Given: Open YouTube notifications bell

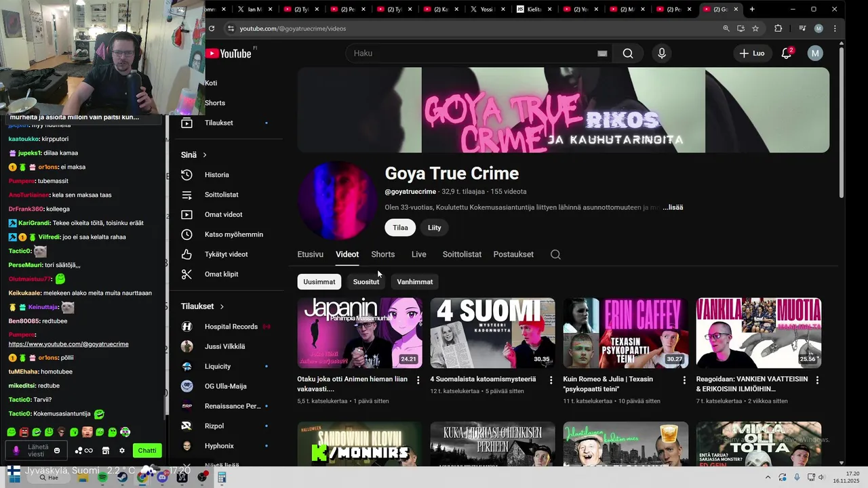Looking at the screenshot, I should (787, 54).
